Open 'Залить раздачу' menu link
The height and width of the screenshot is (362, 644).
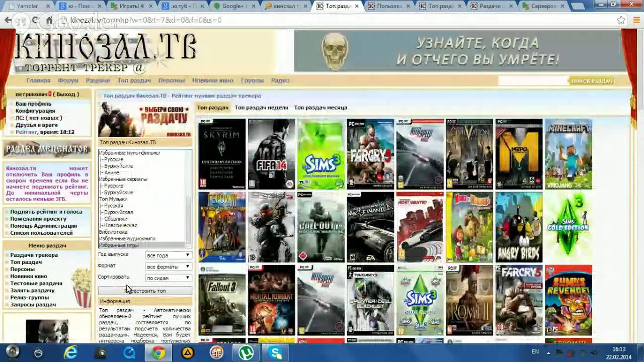point(33,290)
